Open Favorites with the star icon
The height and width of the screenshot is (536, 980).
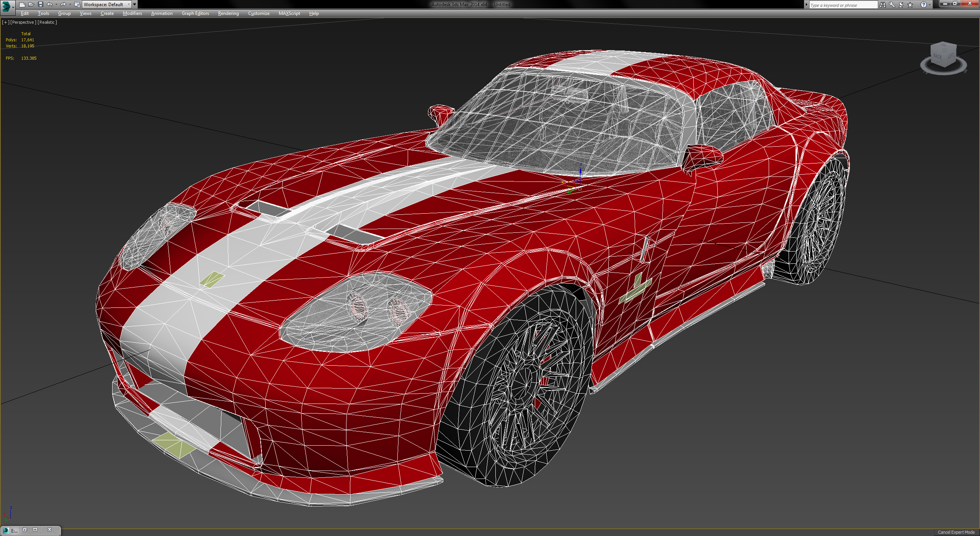pos(910,5)
